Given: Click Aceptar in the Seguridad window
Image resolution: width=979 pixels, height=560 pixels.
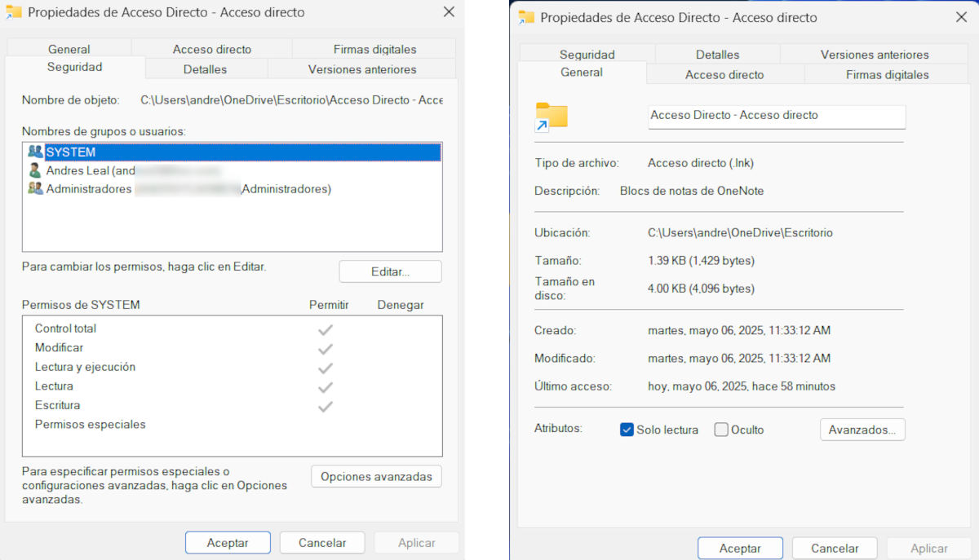Looking at the screenshot, I should pos(228,542).
